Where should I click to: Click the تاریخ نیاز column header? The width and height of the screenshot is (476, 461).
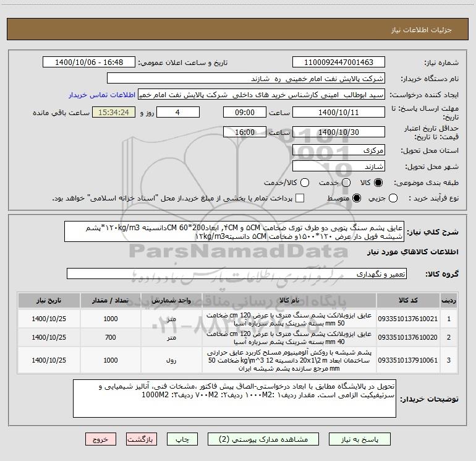(x=49, y=300)
